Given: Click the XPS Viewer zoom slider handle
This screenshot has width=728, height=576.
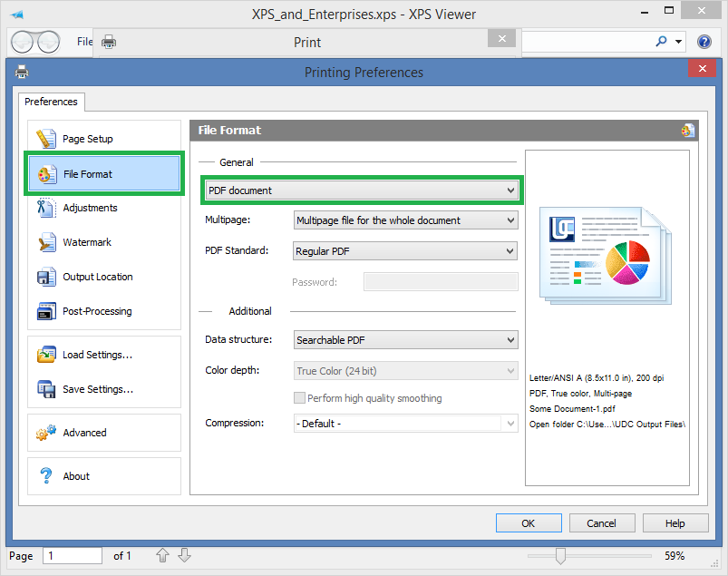Looking at the screenshot, I should [x=560, y=555].
